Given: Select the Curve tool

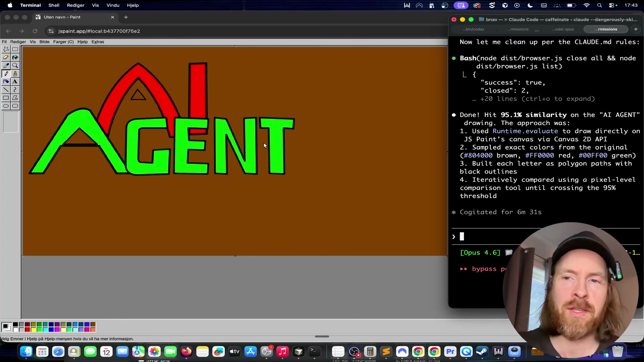Looking at the screenshot, I should (x=15, y=90).
